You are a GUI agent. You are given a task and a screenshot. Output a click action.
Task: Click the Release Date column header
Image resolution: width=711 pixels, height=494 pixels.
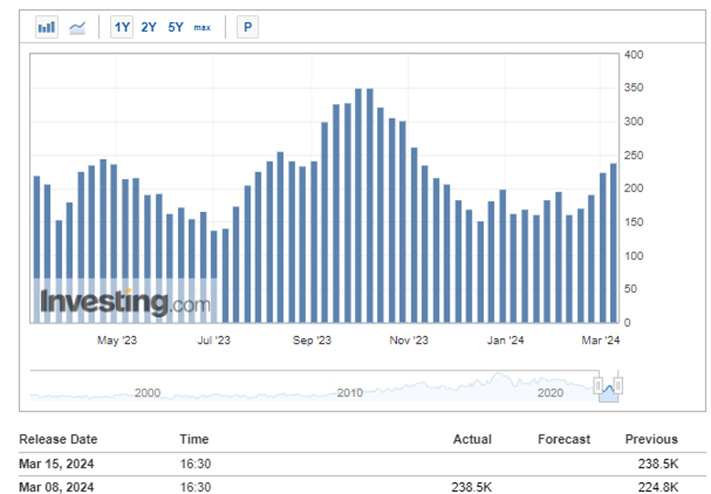tap(58, 439)
